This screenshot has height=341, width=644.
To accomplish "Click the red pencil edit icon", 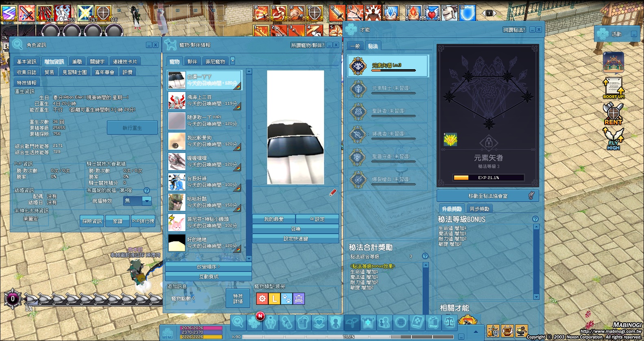I will [x=333, y=192].
